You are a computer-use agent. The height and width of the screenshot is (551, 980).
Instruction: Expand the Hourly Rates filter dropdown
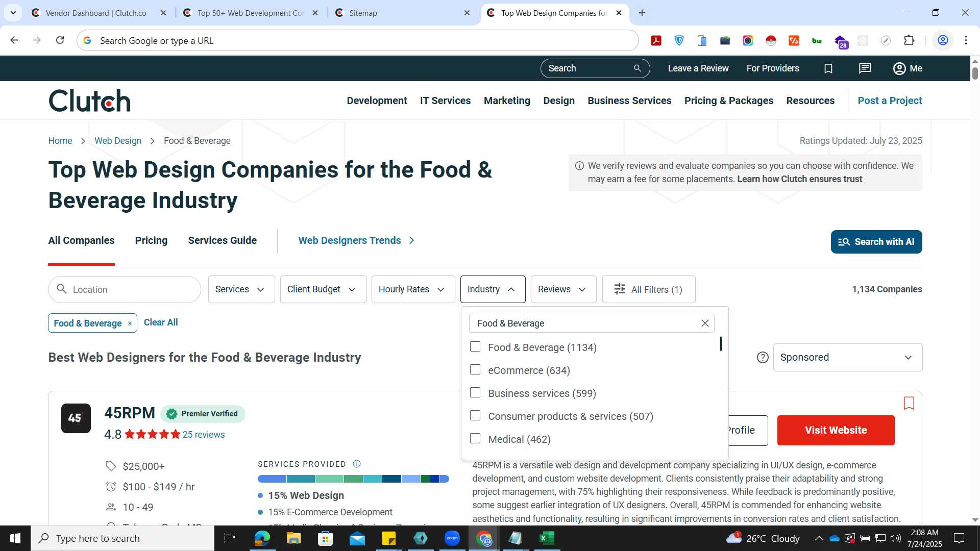pos(413,289)
